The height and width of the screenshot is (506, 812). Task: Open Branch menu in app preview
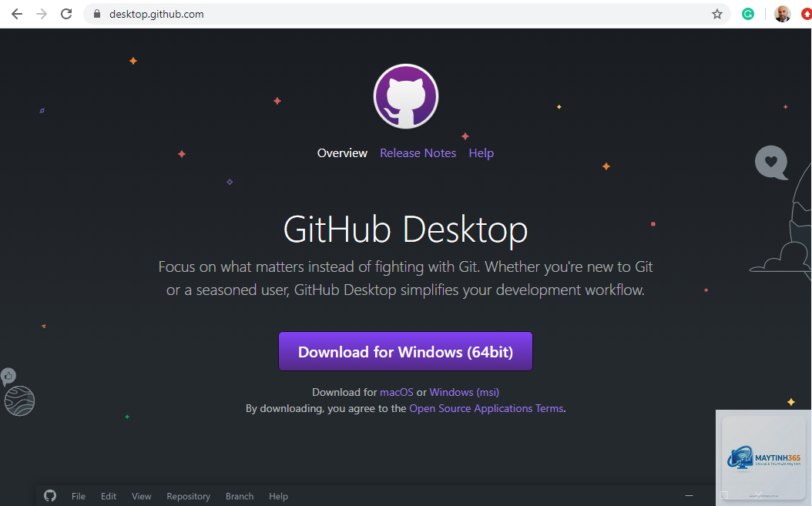tap(240, 496)
